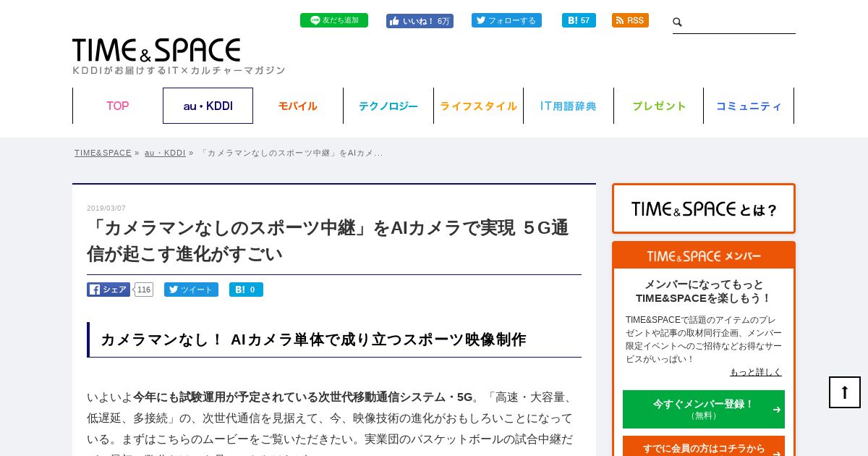Click すでに会員の方はコチラから button
The width and height of the screenshot is (868, 456).
(704, 447)
